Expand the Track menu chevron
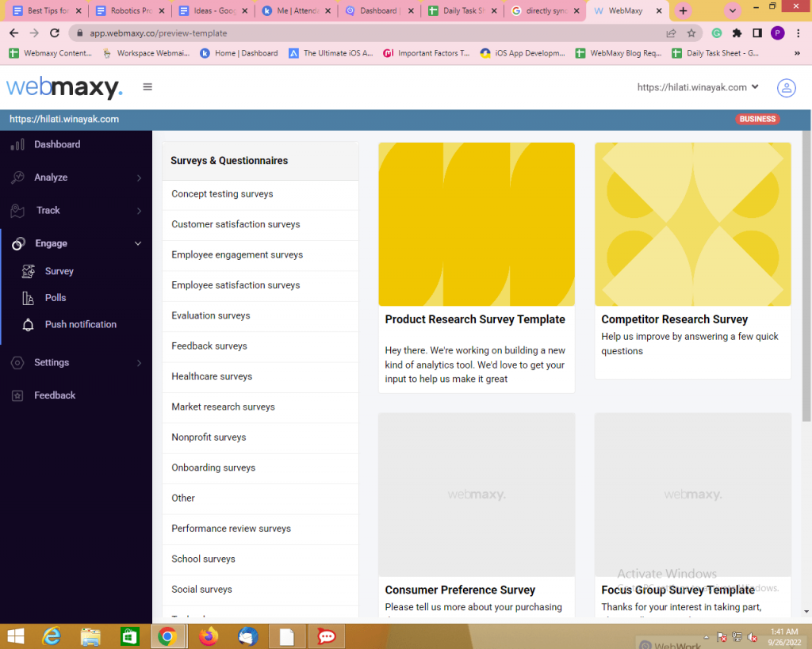The height and width of the screenshot is (649, 812). click(139, 211)
